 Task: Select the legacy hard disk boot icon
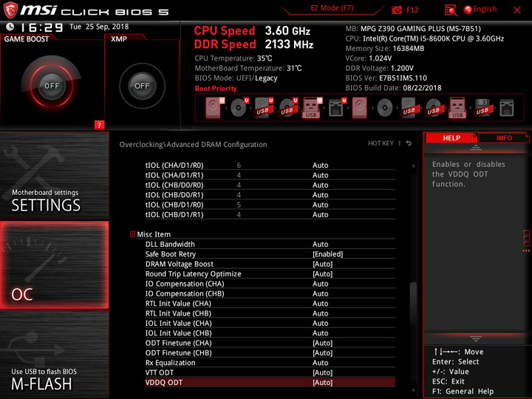tap(360, 108)
